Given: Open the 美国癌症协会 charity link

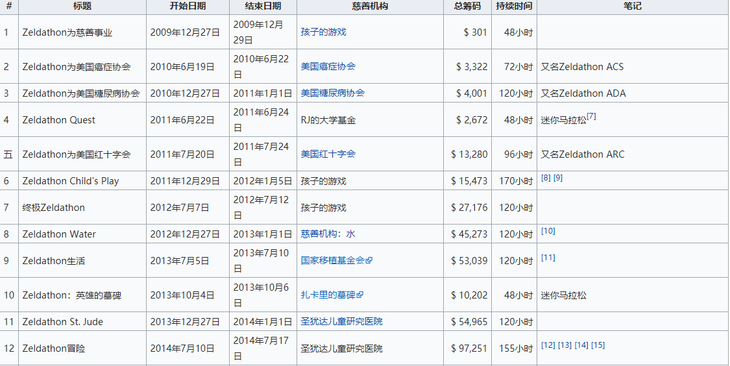Looking at the screenshot, I should point(328,67).
